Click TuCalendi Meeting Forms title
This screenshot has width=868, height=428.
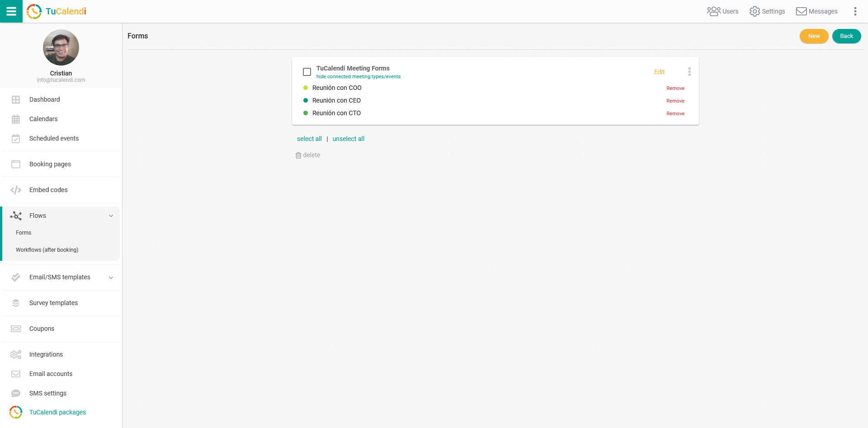click(x=353, y=68)
